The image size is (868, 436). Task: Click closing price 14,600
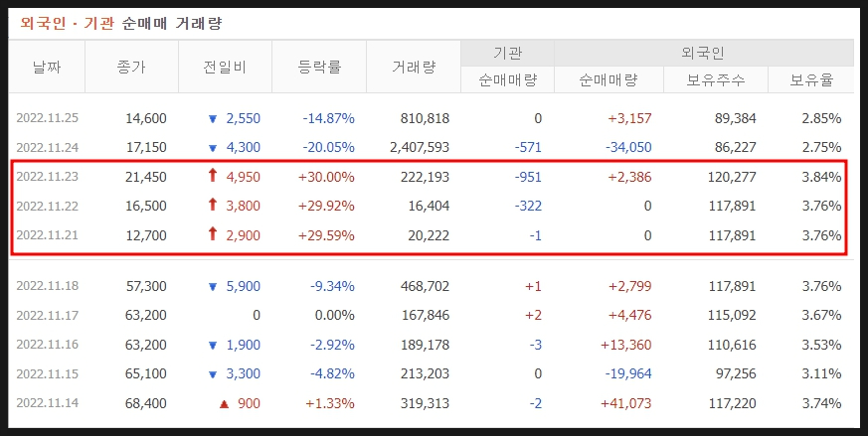pyautogui.click(x=146, y=118)
